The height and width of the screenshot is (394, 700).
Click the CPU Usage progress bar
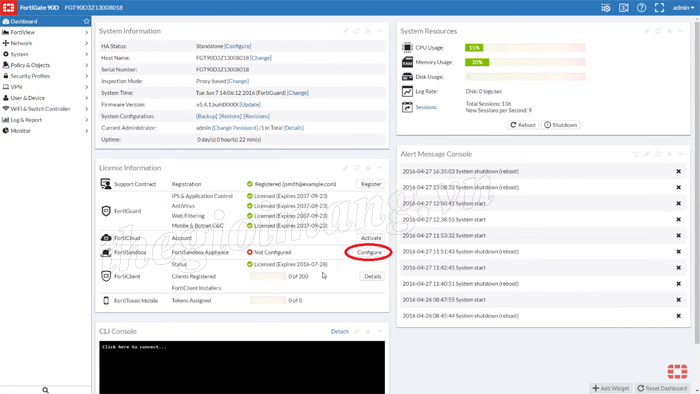pyautogui.click(x=525, y=47)
